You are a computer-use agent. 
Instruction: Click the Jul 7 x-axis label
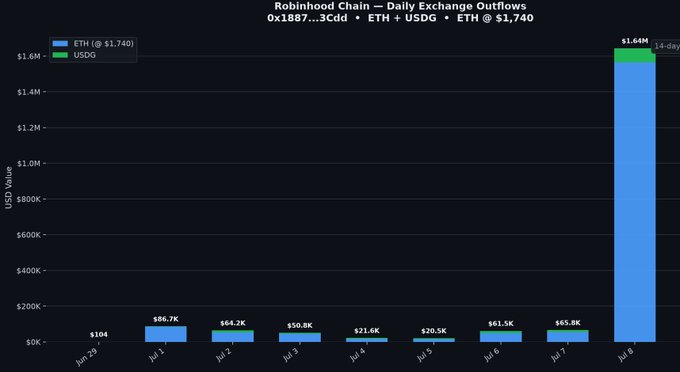pos(558,355)
